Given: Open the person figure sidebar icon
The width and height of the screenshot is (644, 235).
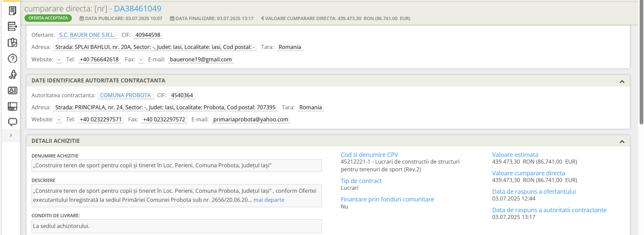Looking at the screenshot, I should 12,74.
